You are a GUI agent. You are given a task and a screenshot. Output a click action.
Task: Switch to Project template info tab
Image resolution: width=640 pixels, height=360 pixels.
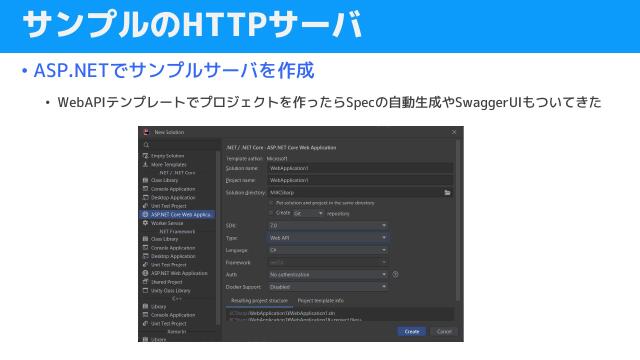320,301
